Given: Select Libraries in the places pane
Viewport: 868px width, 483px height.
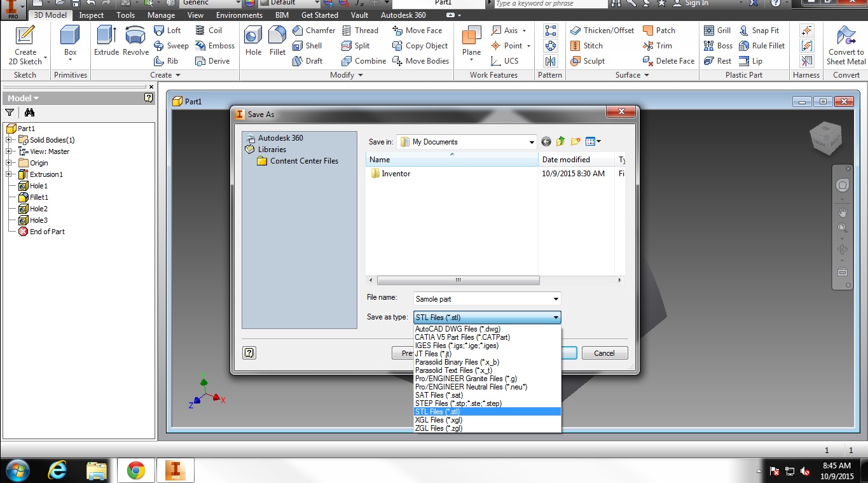Looking at the screenshot, I should point(266,150).
